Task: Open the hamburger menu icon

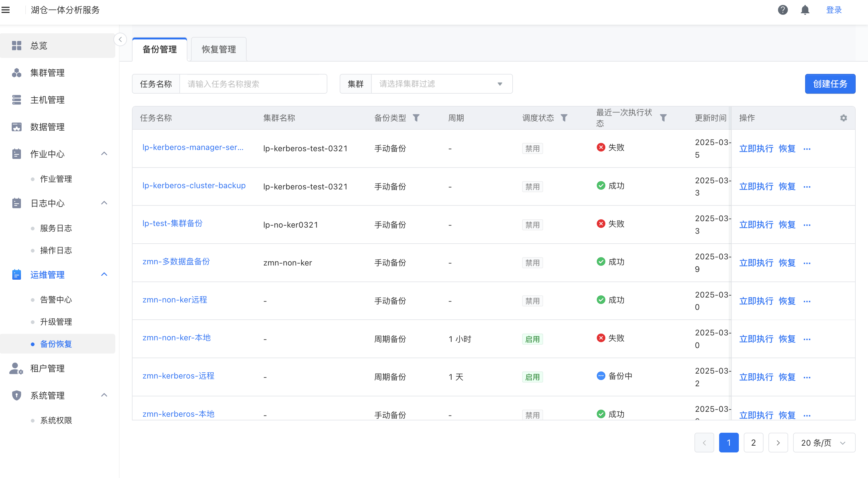Action: (6, 10)
